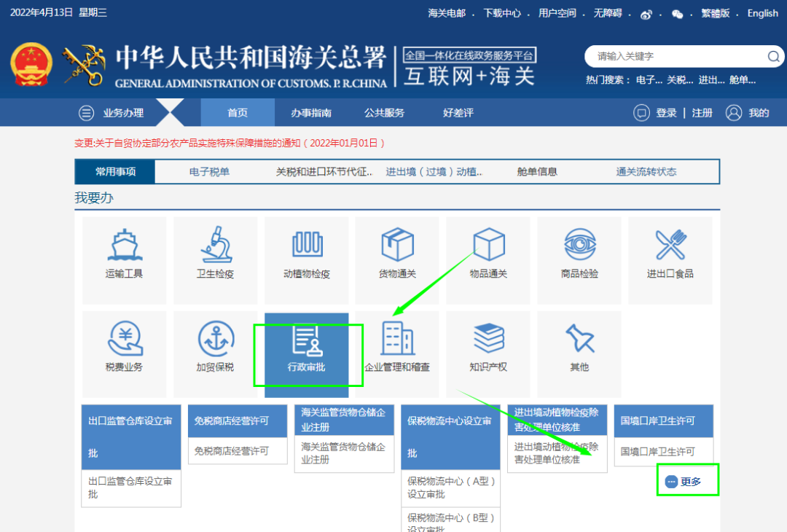
Task: Open the 关税和进口环节代征 tab
Action: point(324,172)
